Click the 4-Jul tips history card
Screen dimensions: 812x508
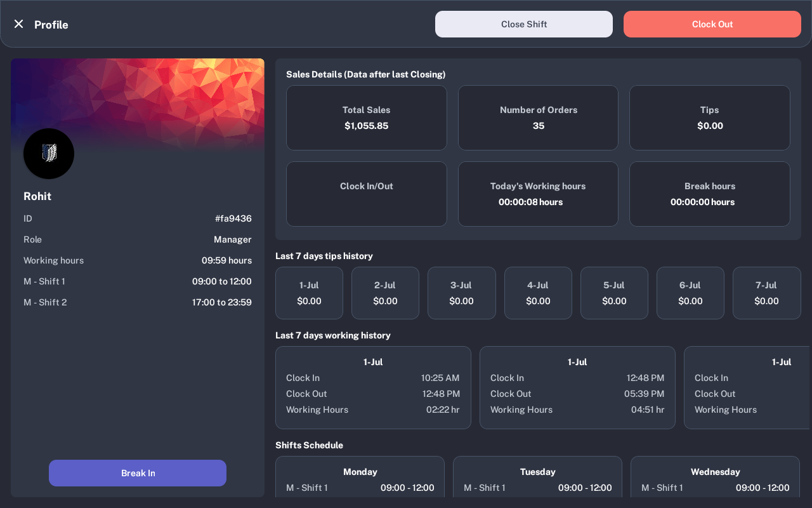click(x=538, y=293)
